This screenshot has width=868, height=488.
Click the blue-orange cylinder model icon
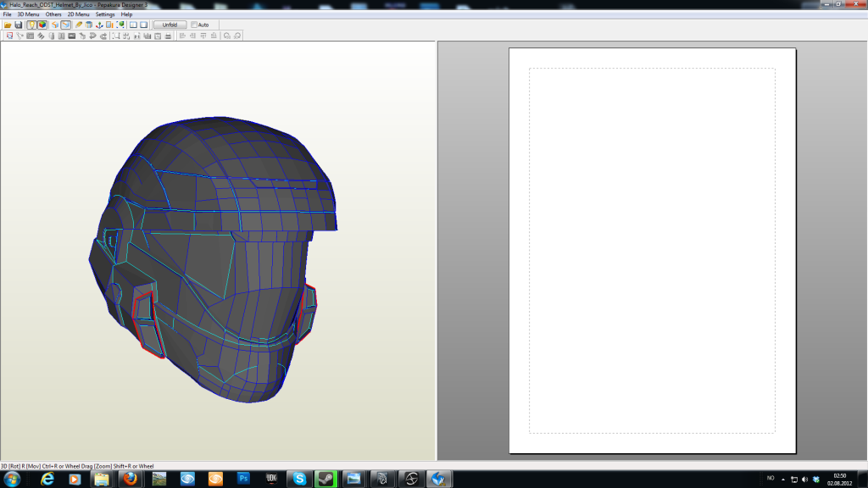click(x=88, y=25)
